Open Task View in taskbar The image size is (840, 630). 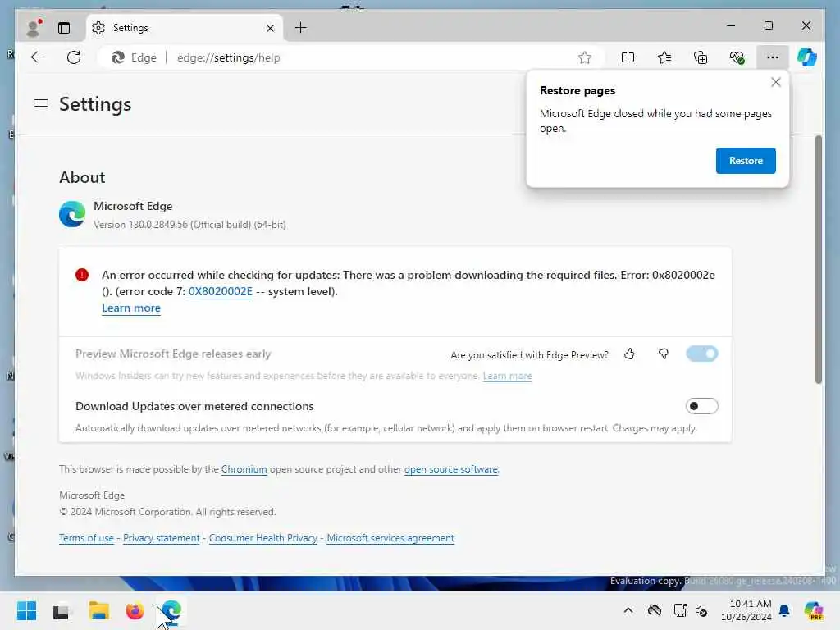61,610
